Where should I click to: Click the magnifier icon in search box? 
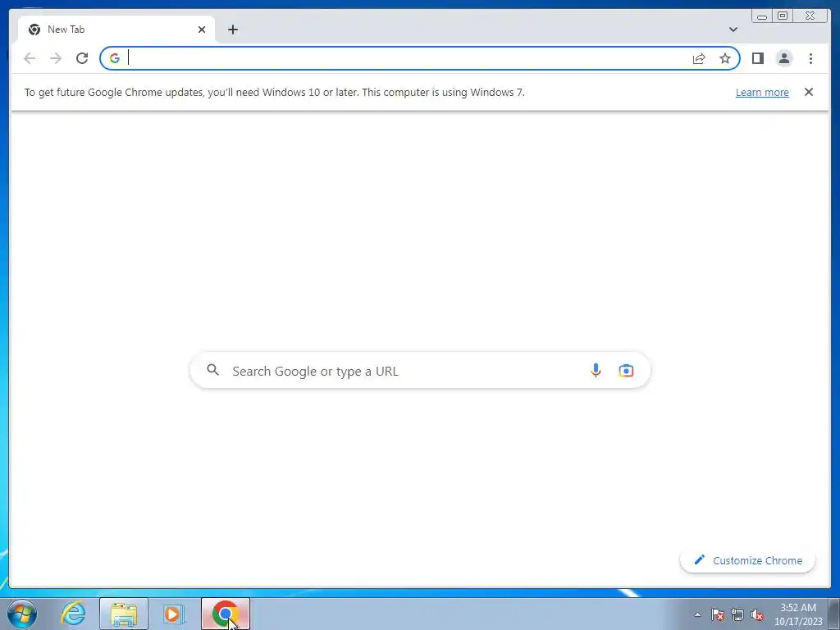coord(212,370)
